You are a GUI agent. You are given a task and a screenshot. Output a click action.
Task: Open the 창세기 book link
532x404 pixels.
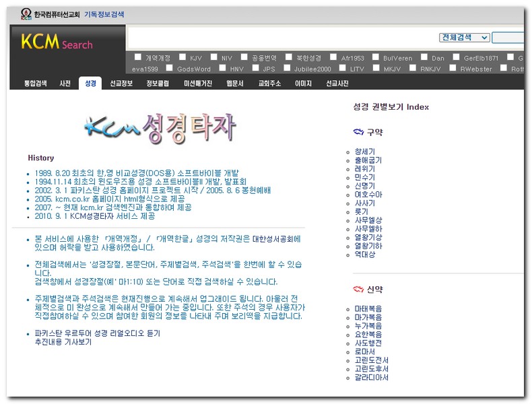coord(365,152)
